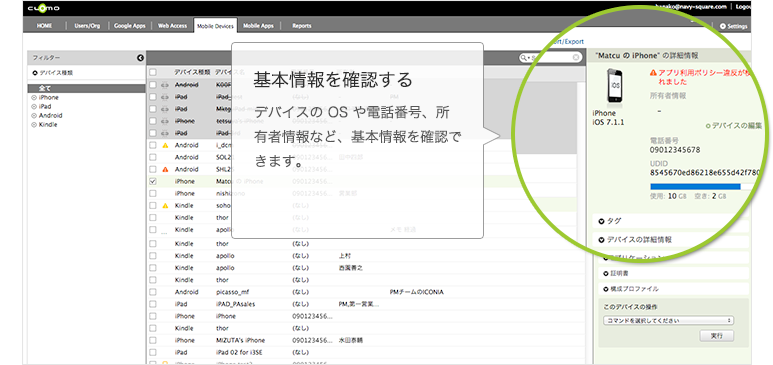The width and height of the screenshot is (773, 365).
Task: Click the PMチームのICONIA cell
Action: pyautogui.click(x=417, y=292)
